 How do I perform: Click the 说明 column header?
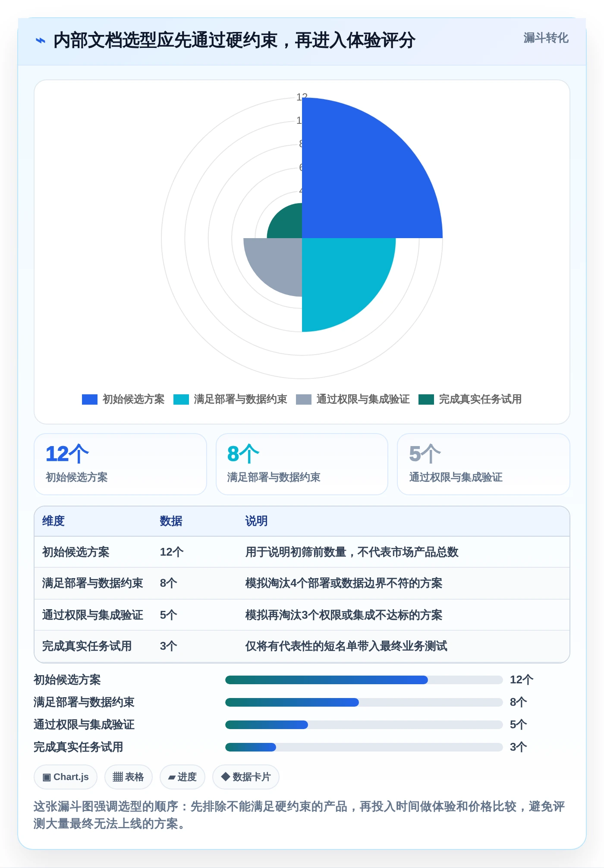257,521
